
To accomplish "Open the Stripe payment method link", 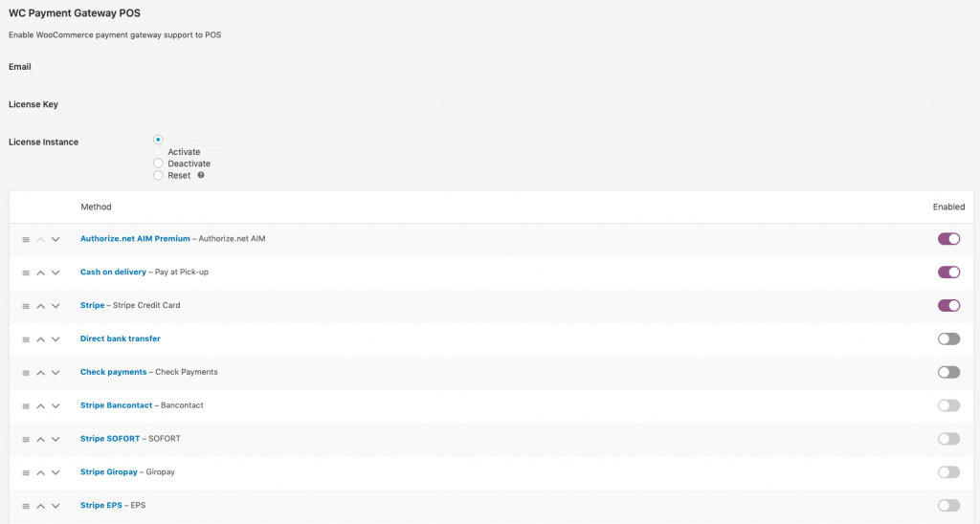I will (x=92, y=305).
